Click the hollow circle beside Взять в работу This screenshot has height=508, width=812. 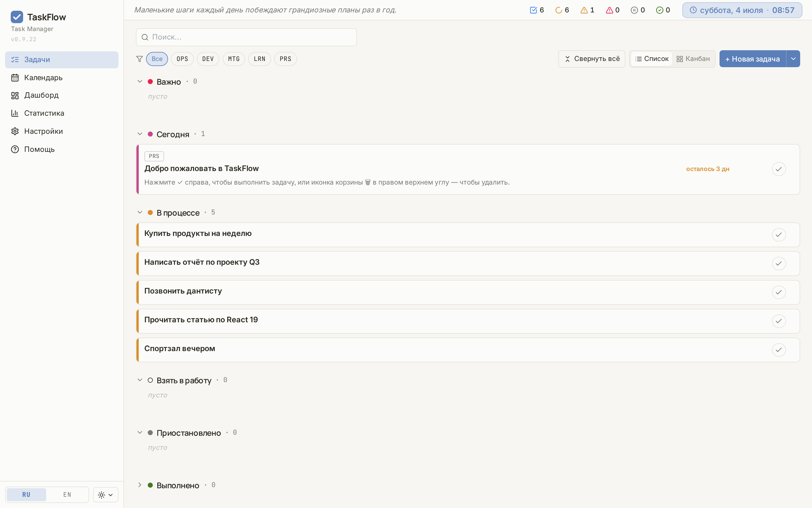(150, 380)
